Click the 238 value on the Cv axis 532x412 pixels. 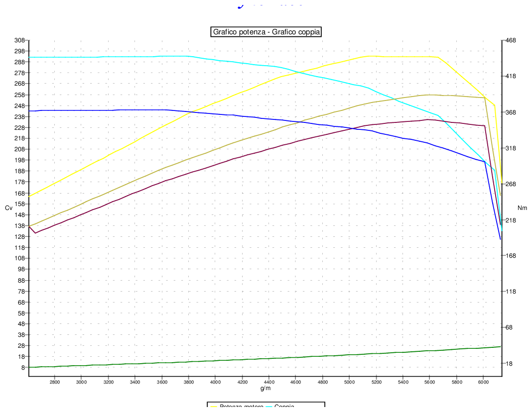pos(19,117)
